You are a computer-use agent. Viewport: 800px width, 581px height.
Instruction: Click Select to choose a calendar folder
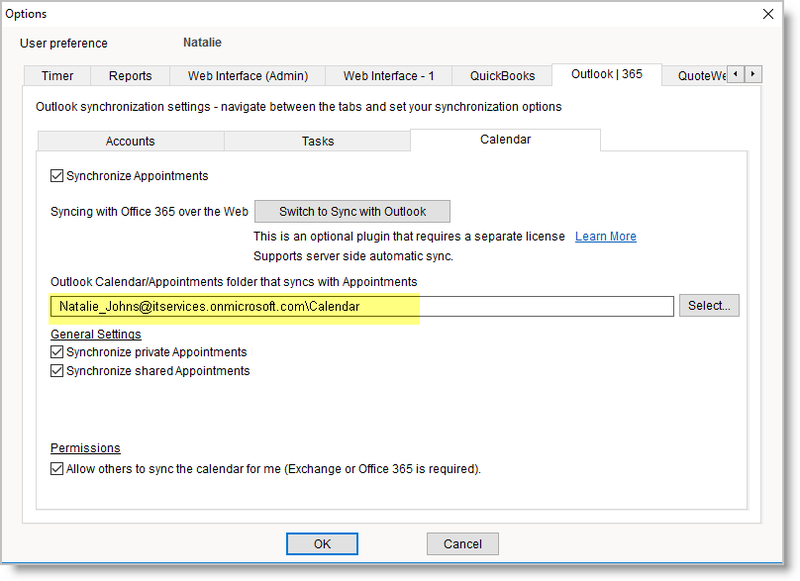(x=709, y=305)
